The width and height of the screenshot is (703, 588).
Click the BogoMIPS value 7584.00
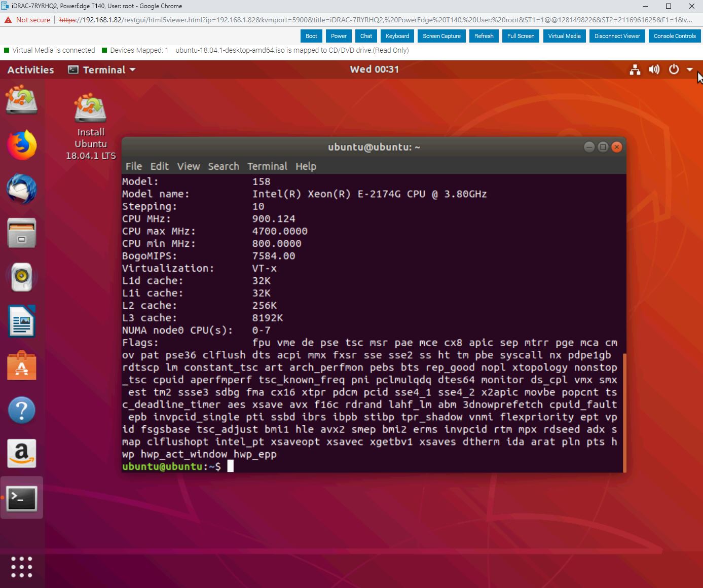[x=274, y=256]
